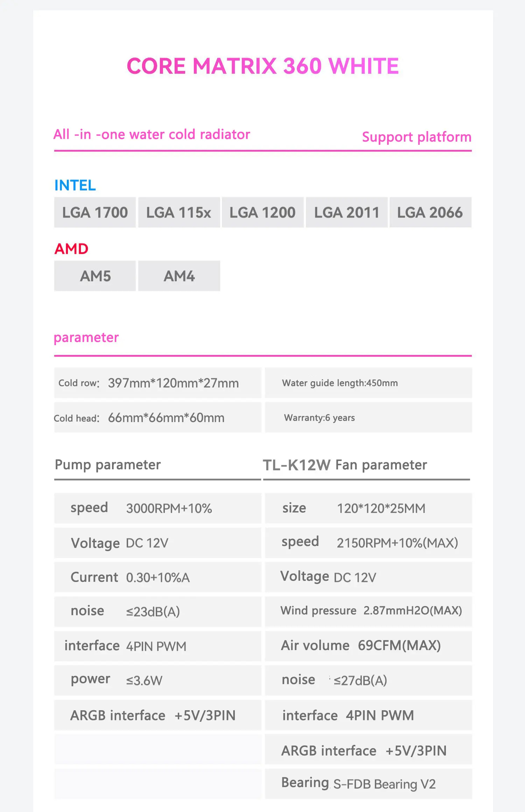Image resolution: width=525 pixels, height=812 pixels.
Task: Select the LGA 1700 socket chip
Action: click(x=95, y=212)
